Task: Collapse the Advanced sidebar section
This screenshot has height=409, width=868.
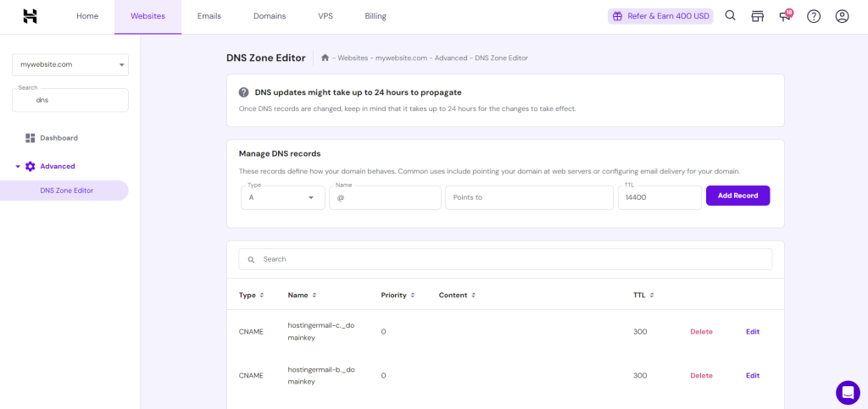Action: (19, 166)
